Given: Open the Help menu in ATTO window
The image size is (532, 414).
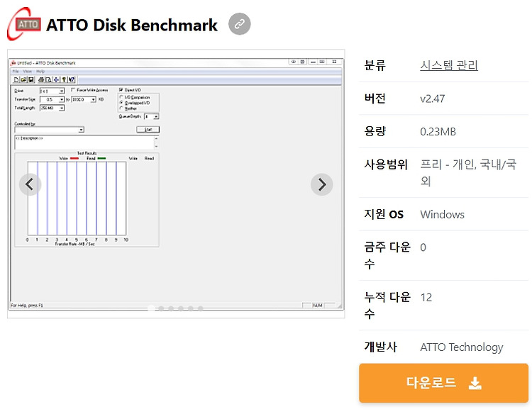Looking at the screenshot, I should click(x=40, y=71).
